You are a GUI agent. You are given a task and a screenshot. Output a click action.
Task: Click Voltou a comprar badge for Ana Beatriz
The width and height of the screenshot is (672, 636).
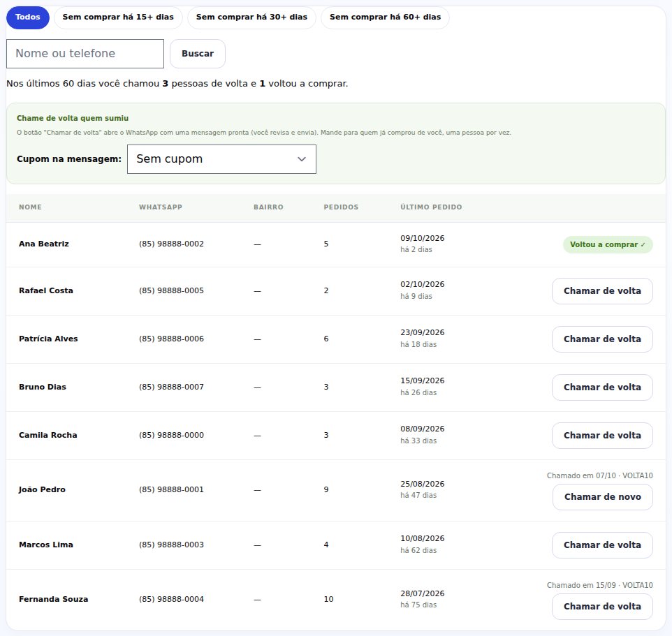[608, 244]
